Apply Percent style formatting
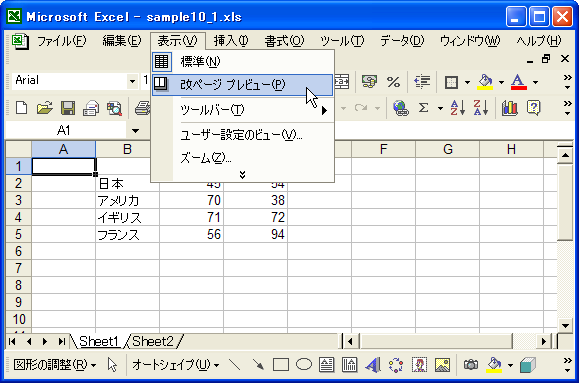 coord(394,82)
